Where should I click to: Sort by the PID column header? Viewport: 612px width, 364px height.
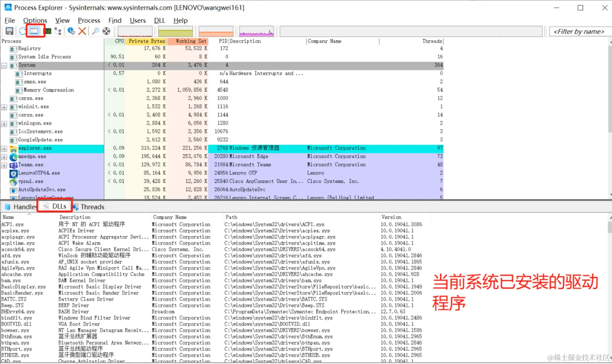click(219, 41)
